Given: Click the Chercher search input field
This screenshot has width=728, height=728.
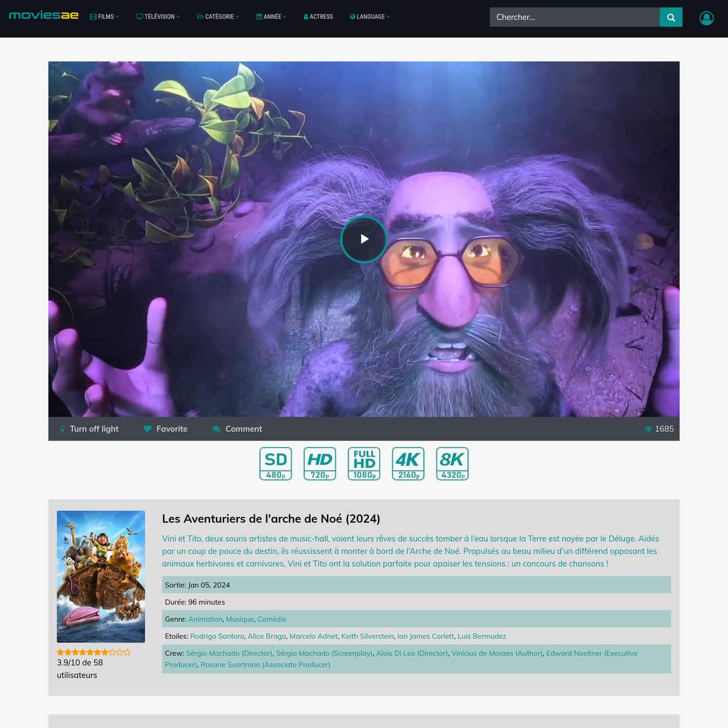Looking at the screenshot, I should [575, 17].
